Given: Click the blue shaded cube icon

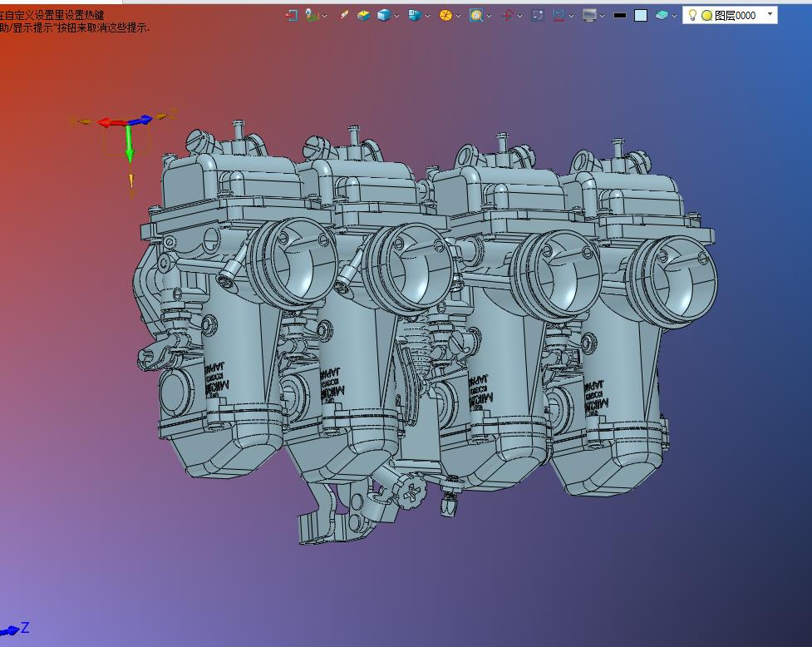Looking at the screenshot, I should pyautogui.click(x=384, y=16).
